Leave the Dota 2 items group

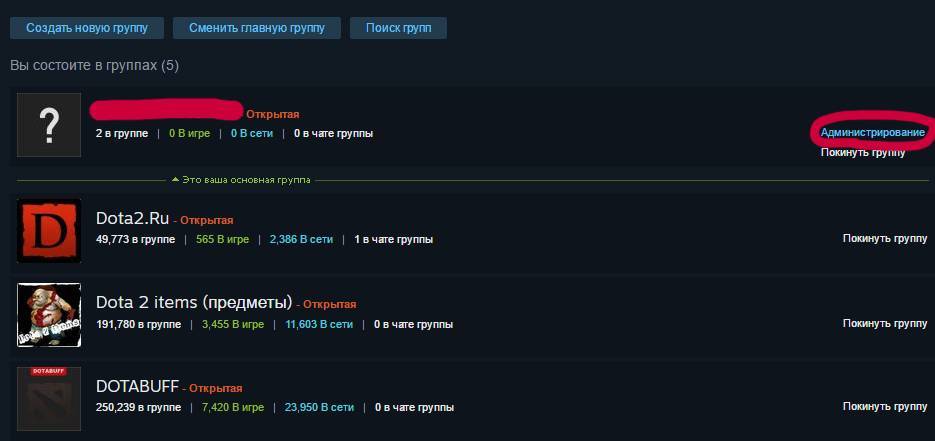coord(885,324)
